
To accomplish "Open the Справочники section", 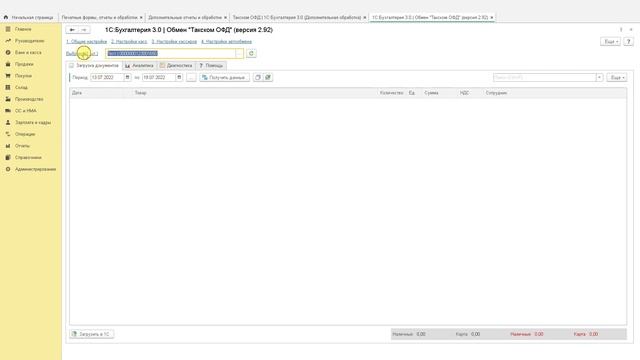I will (28, 158).
